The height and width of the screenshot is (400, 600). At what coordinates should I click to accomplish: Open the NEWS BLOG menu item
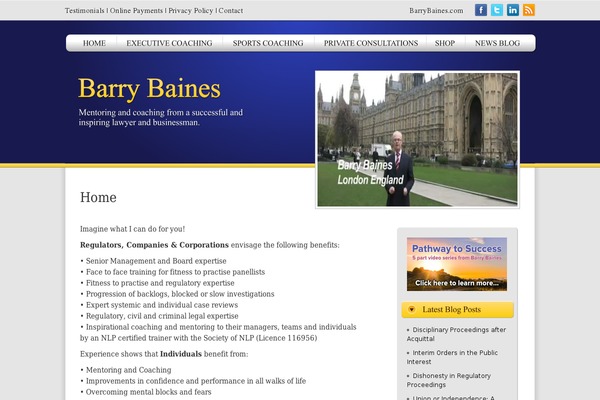pos(497,43)
